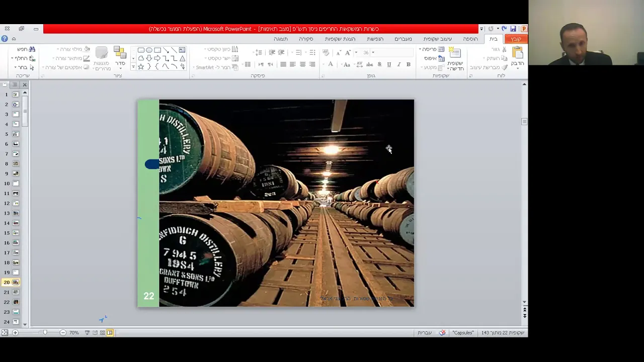The image size is (644, 362).
Task: Expand the shapes gallery more arrow
Action: point(133,67)
